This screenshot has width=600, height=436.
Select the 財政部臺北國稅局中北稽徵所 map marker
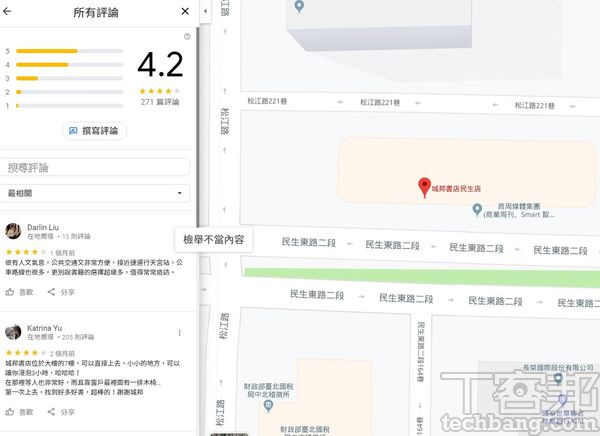[268, 406]
